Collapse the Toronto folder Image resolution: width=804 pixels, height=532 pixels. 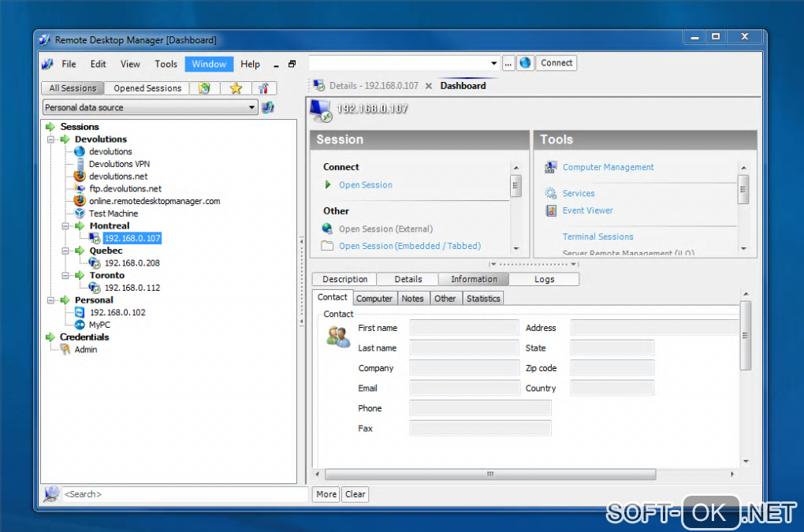tap(65, 275)
